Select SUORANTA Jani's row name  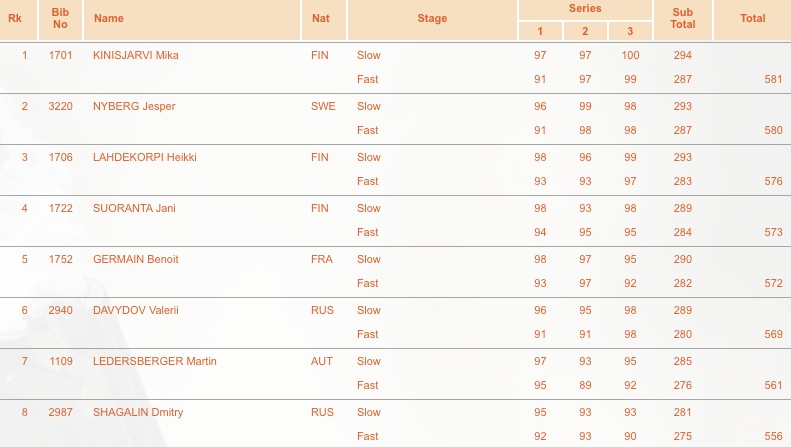(x=134, y=208)
